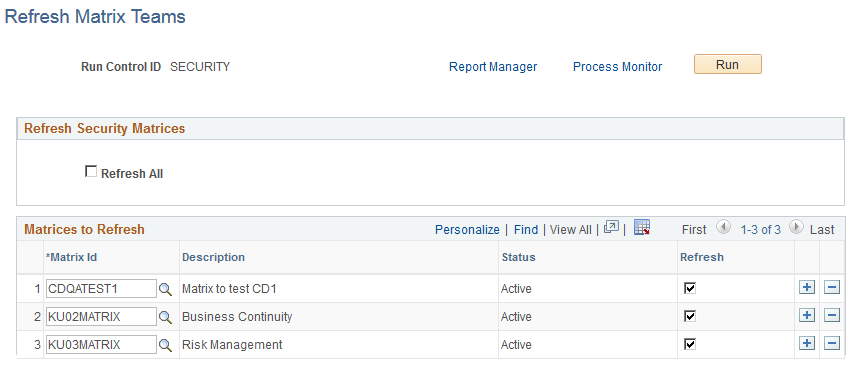The height and width of the screenshot is (368, 860).
Task: Edit the CDQATEST1 Matrix Id field
Action: [101, 288]
